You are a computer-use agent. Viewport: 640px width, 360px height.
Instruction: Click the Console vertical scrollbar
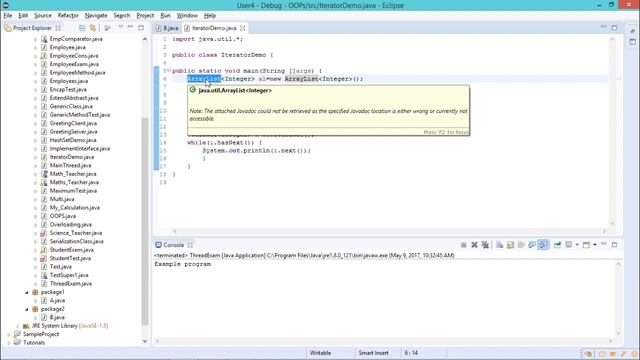[618, 299]
